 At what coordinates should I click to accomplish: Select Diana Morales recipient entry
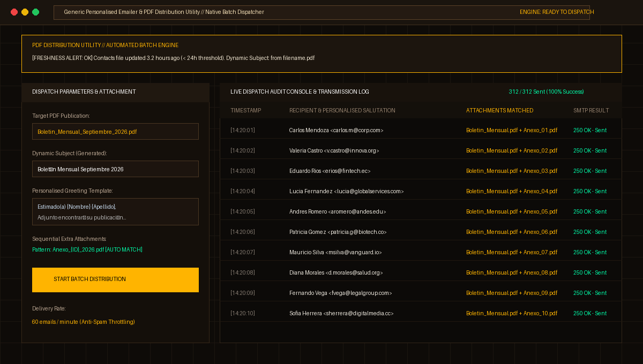point(336,272)
